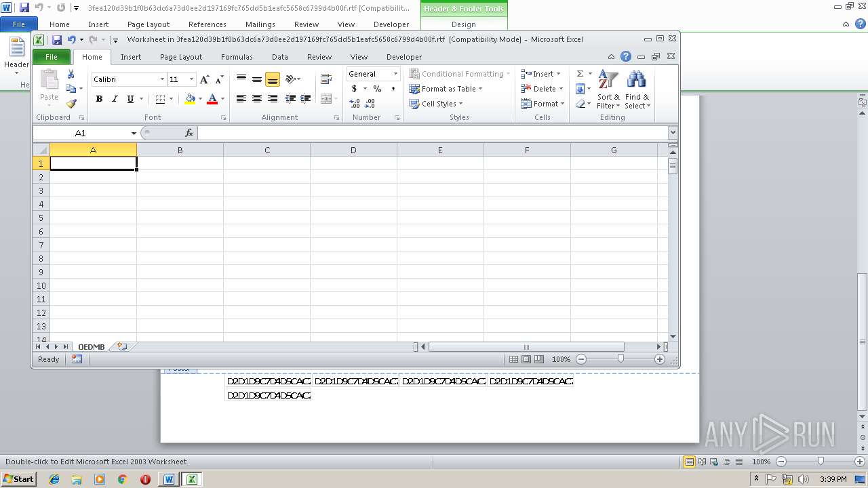Toggle Bold formatting

[x=99, y=99]
